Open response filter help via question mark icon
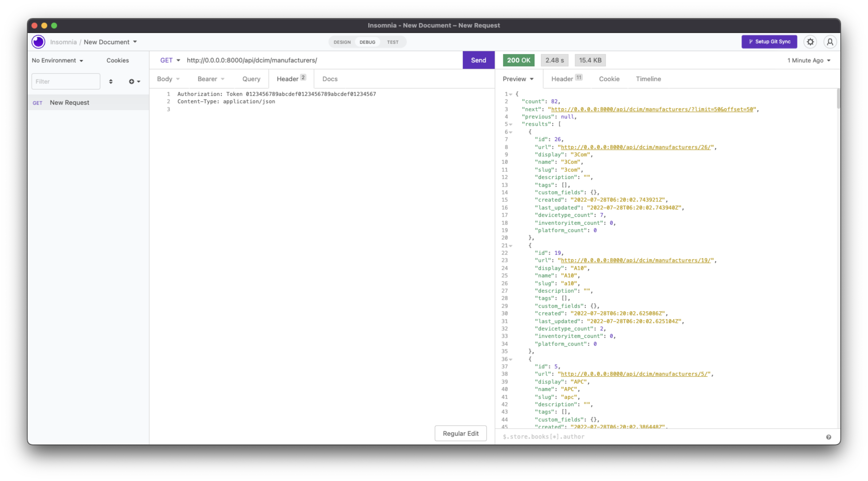The image size is (868, 481). pos(829,436)
